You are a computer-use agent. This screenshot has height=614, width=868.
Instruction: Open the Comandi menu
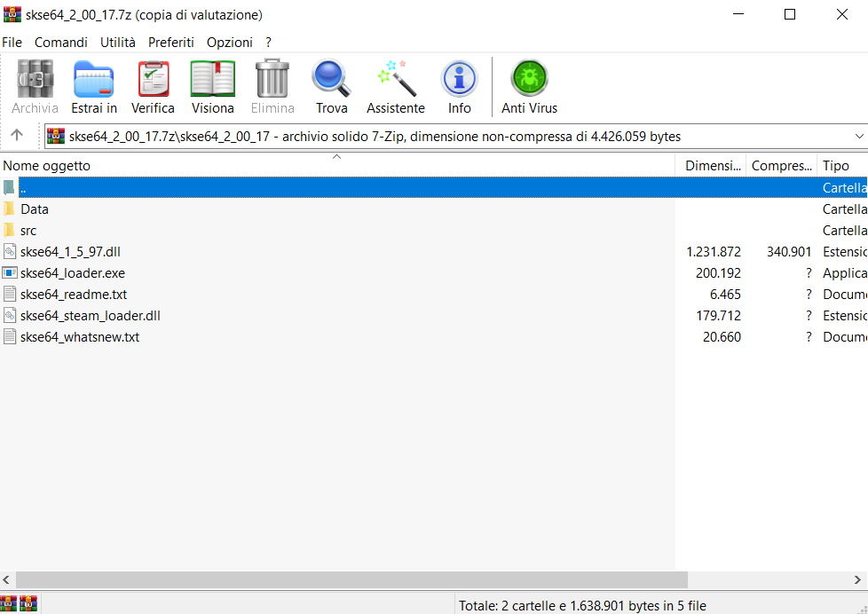click(61, 42)
